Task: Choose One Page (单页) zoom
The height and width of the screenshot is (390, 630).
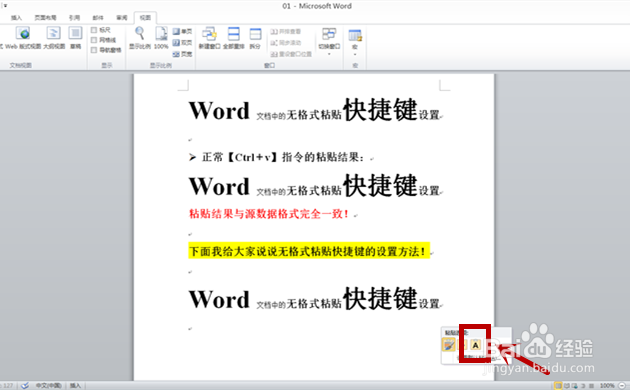Action: pos(182,31)
